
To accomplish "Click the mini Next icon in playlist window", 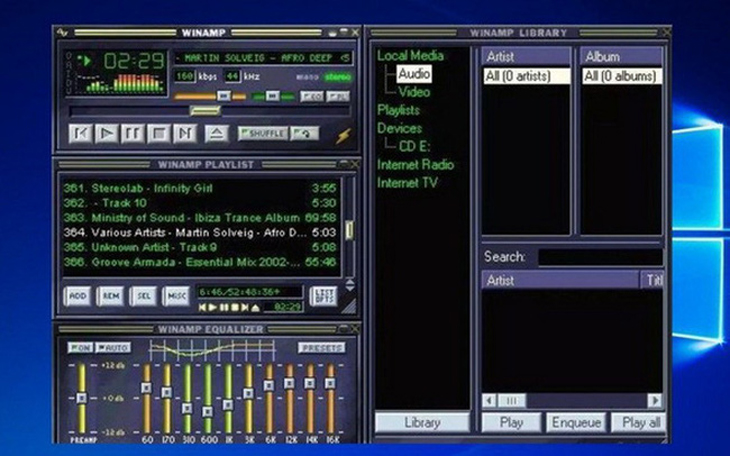I will coord(245,307).
